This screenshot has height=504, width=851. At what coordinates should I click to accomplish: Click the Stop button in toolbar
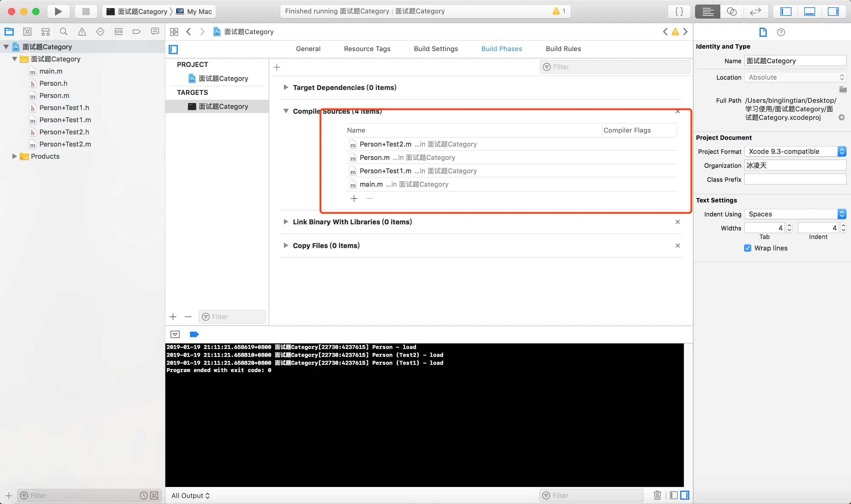86,12
